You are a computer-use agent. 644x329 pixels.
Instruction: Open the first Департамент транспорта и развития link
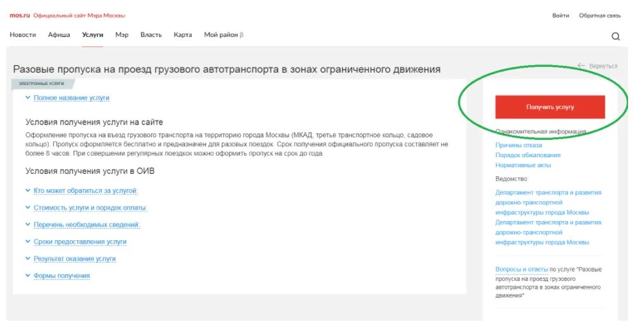point(548,203)
